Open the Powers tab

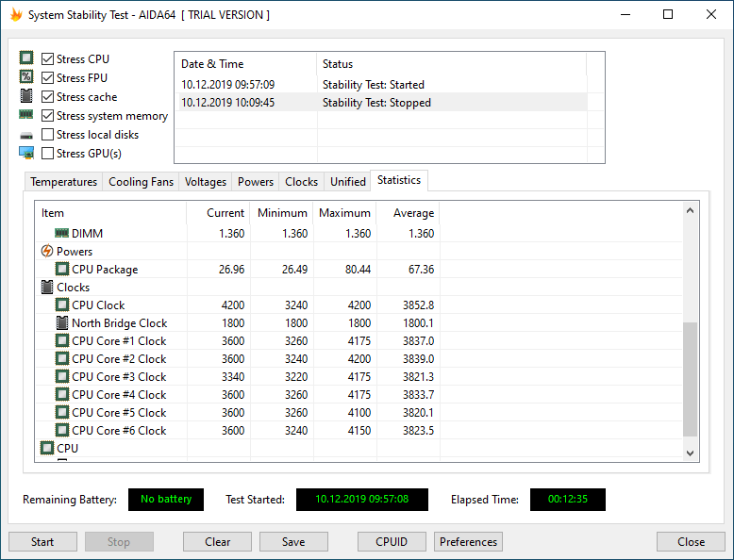[x=256, y=182]
